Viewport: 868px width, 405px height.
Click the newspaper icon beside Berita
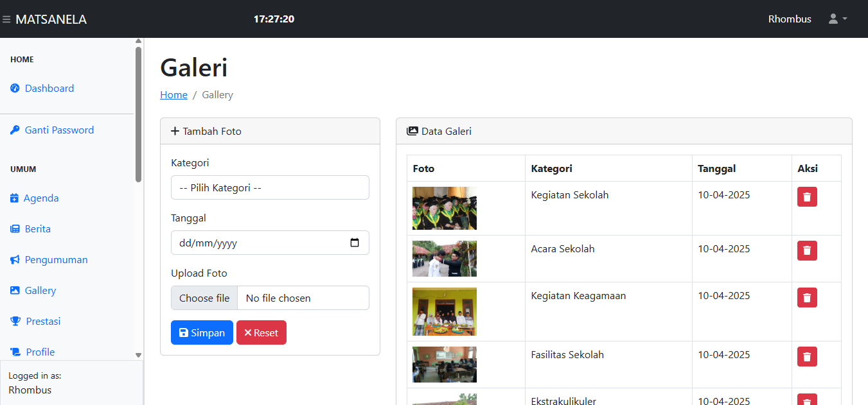pyautogui.click(x=15, y=229)
